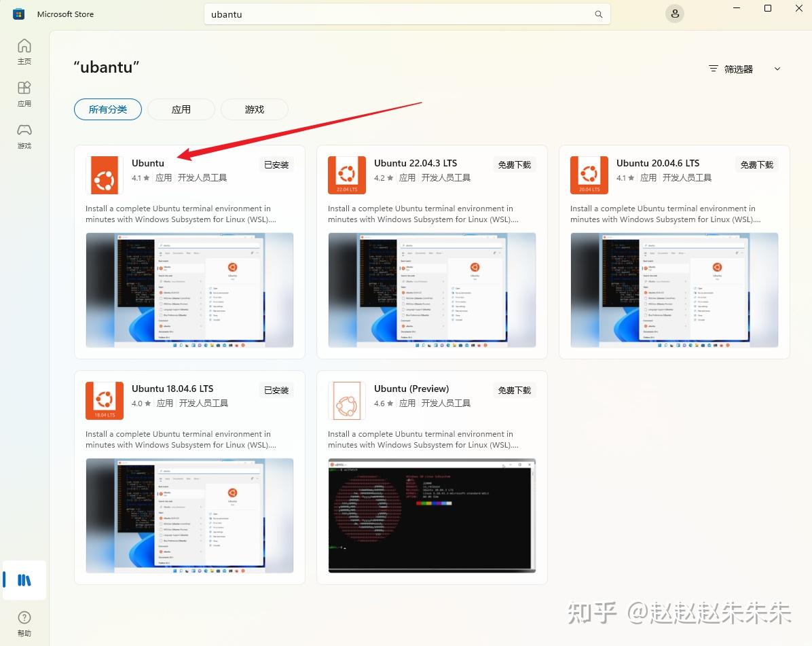The image size is (812, 646).
Task: Click the Ubuntu (Preview) title
Action: point(411,389)
